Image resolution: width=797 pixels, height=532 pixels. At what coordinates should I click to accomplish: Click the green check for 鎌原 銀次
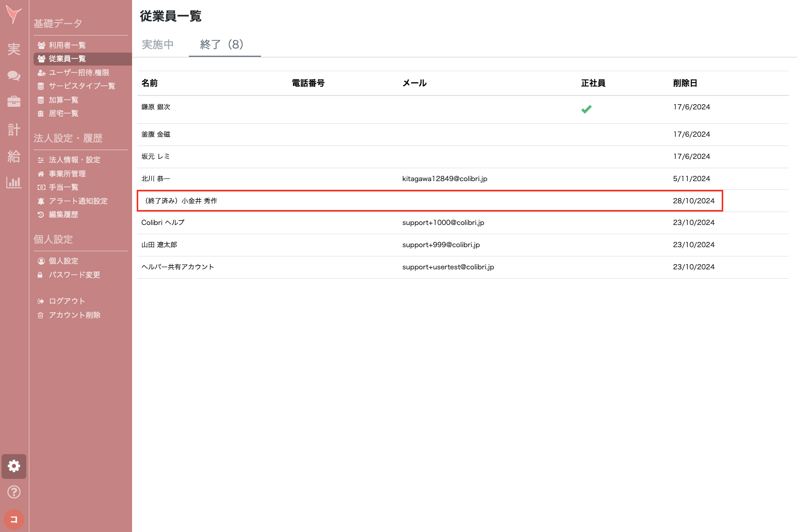(587, 109)
